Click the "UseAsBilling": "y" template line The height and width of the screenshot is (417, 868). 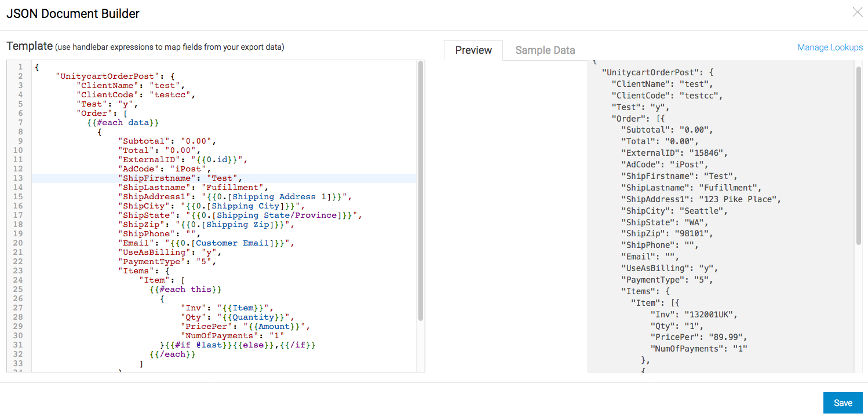click(x=169, y=253)
